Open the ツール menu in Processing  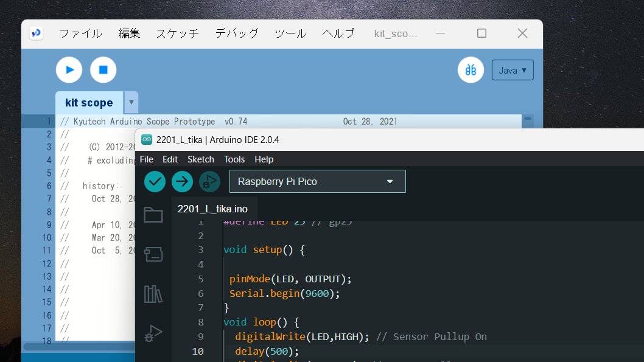(290, 33)
